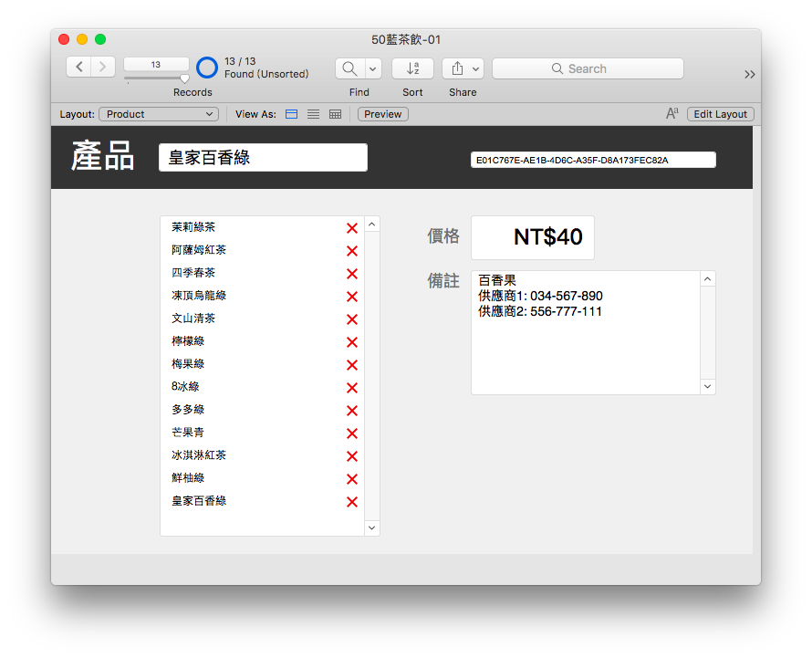Delete the 冰淇淋紅茶 row with red X
Image resolution: width=812 pixels, height=658 pixels.
point(352,456)
